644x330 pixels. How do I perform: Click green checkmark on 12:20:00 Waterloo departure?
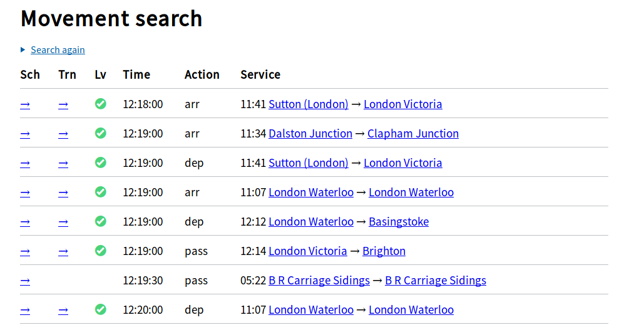pos(101,309)
